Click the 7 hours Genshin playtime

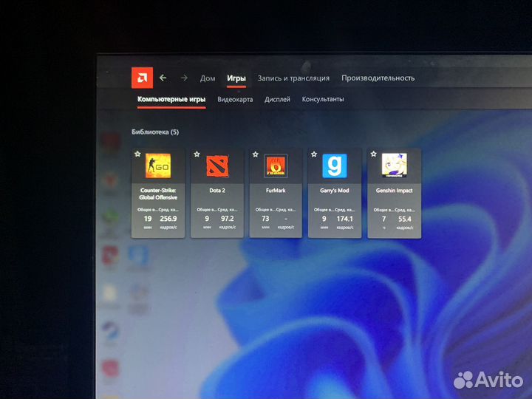pos(383,219)
